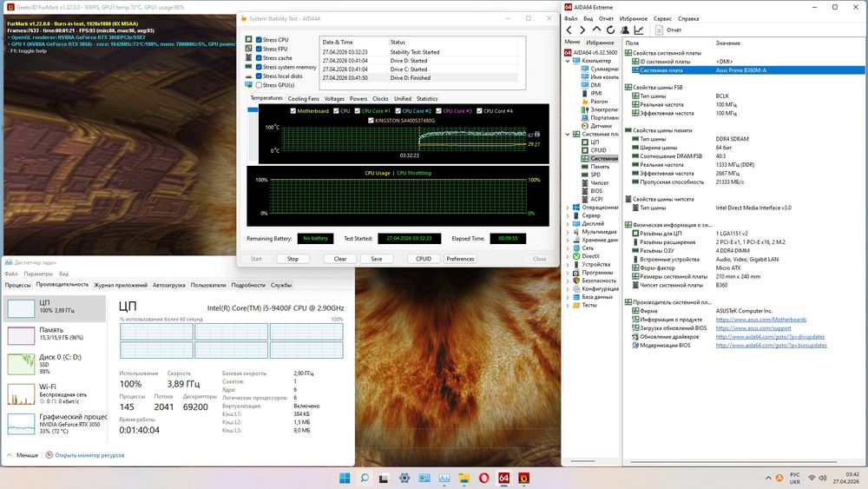Open the Сервис menu in AIDA64
This screenshot has width=868, height=489.
point(662,18)
